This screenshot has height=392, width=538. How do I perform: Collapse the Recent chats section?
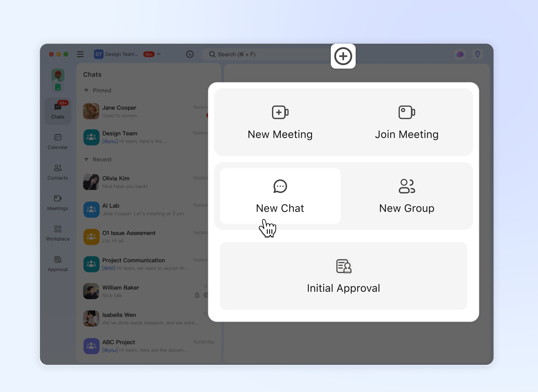click(x=86, y=159)
